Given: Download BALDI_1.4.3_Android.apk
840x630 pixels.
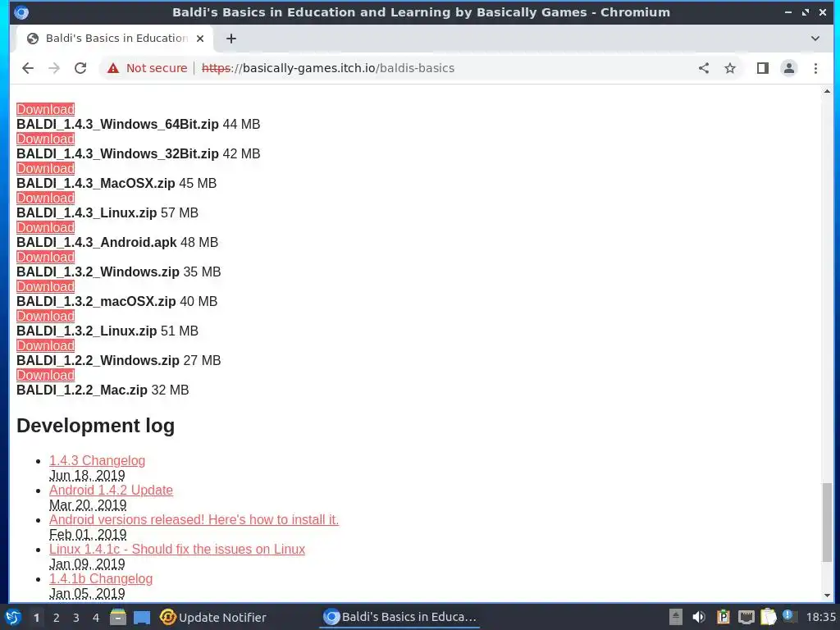Looking at the screenshot, I should (x=46, y=227).
